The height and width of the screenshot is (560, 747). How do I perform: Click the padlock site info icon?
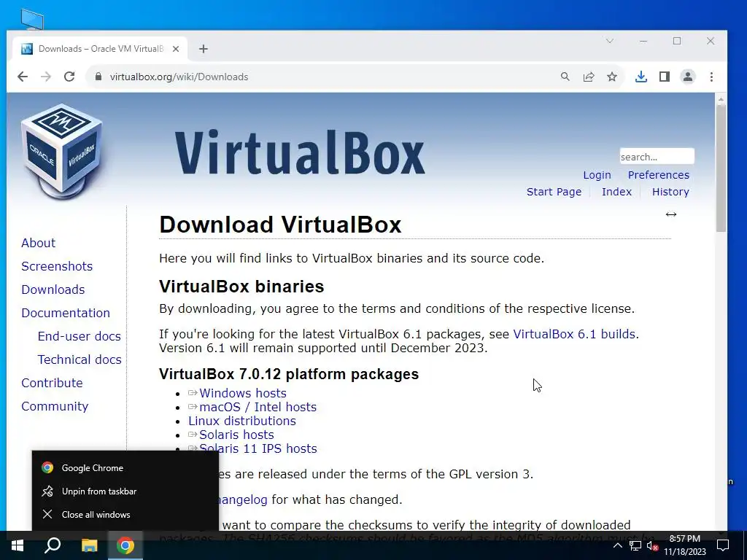(x=98, y=77)
